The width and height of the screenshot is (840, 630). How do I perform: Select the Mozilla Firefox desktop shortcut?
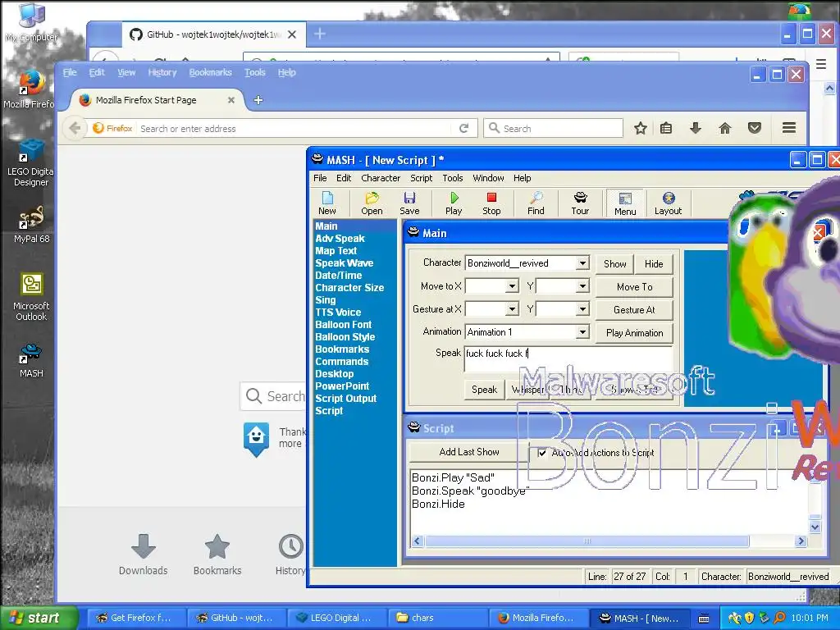coord(30,89)
